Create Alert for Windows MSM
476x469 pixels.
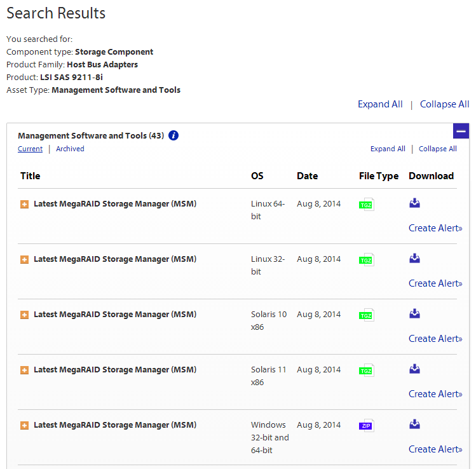point(435,449)
